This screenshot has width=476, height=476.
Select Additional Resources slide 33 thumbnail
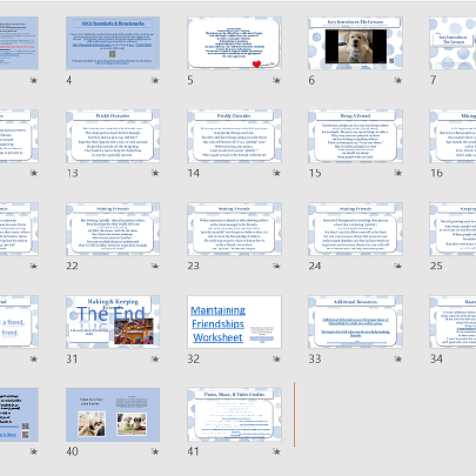tap(355, 322)
